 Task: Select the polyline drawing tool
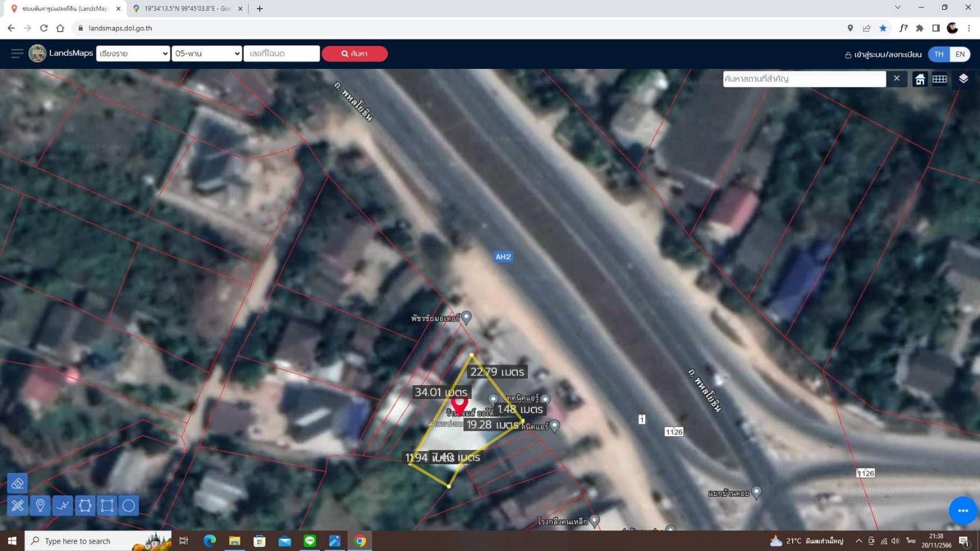63,506
